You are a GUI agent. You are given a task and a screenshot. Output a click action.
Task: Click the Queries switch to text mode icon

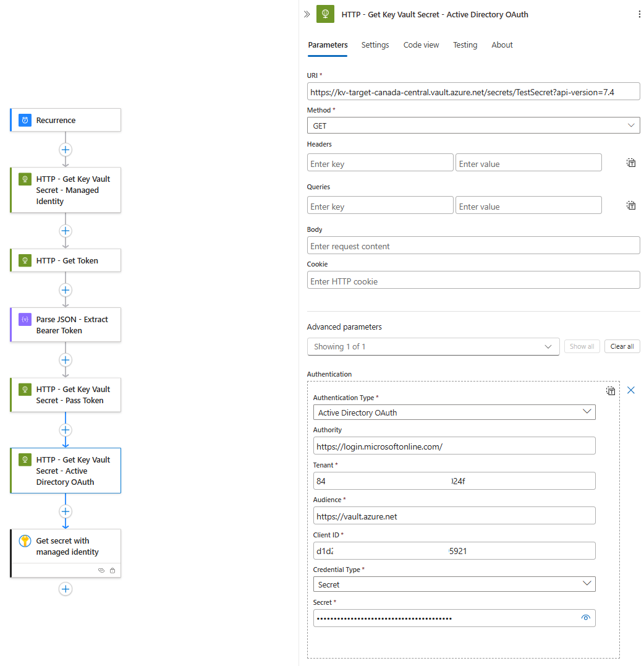click(630, 205)
